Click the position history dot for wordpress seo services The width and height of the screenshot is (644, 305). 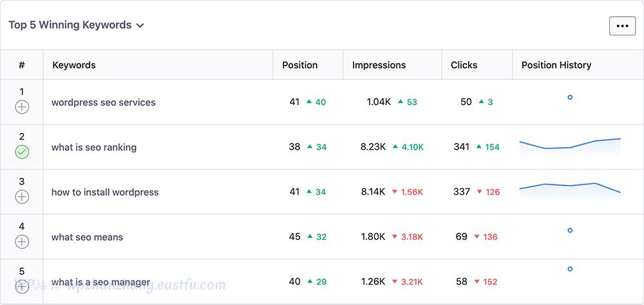tap(570, 97)
